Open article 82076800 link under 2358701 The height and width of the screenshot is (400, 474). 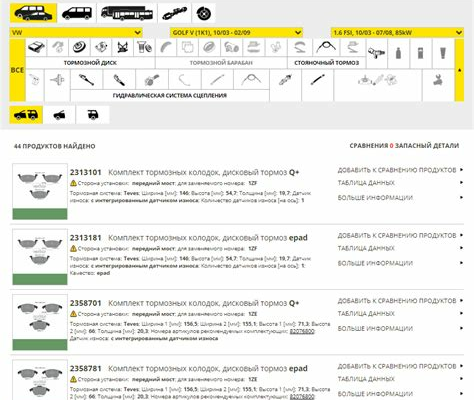[x=302, y=331]
